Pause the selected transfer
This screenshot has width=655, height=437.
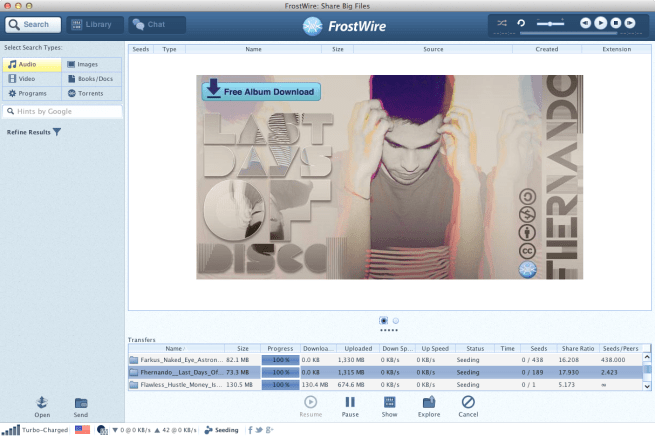coord(350,406)
